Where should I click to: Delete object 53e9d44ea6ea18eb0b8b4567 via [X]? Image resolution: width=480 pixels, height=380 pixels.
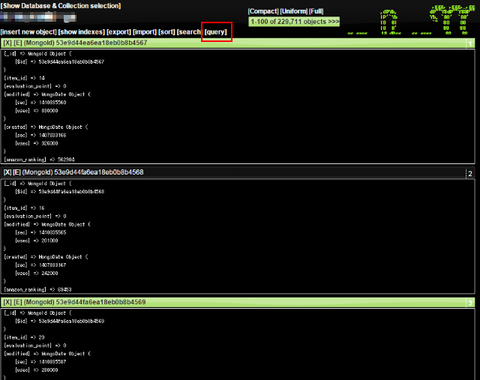coord(7,43)
